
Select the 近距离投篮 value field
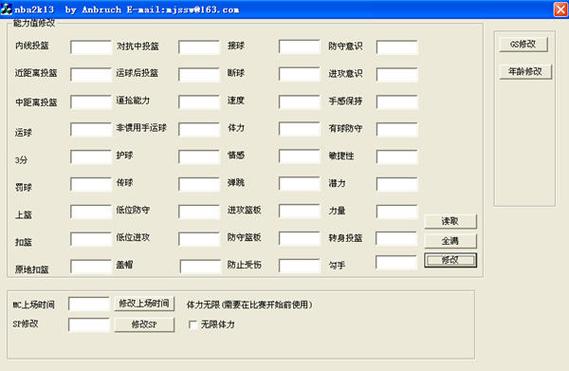pos(91,74)
